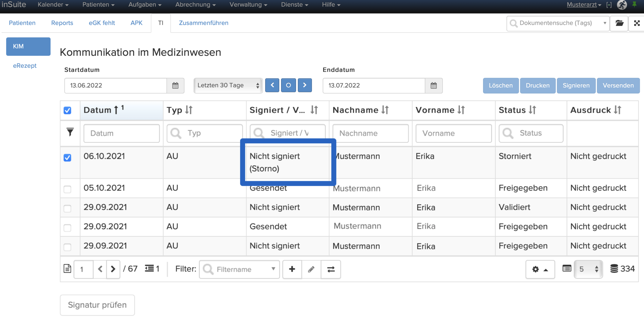644x321 pixels.
Task: Open the Filtername dropdown
Action: point(239,269)
